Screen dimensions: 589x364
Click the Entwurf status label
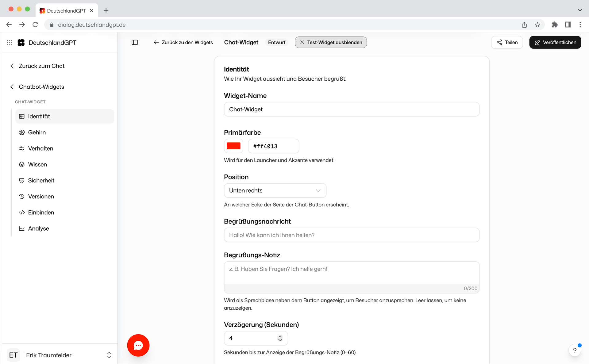point(277,42)
